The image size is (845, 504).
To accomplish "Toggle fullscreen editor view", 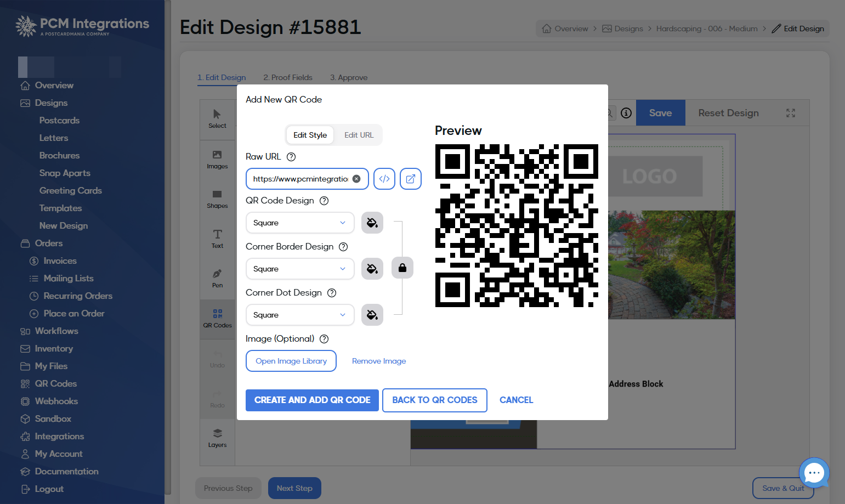I will [x=791, y=113].
